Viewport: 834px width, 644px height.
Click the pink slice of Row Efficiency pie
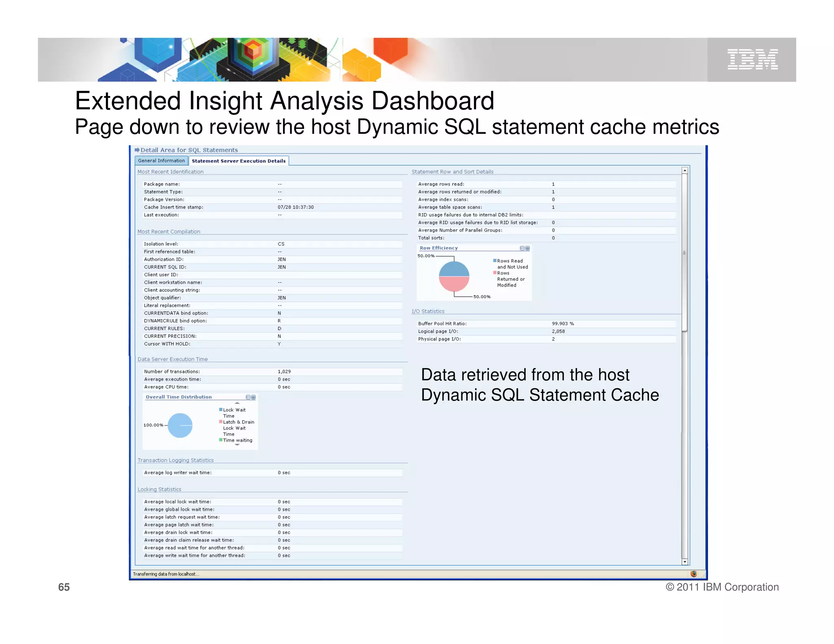pyautogui.click(x=454, y=284)
